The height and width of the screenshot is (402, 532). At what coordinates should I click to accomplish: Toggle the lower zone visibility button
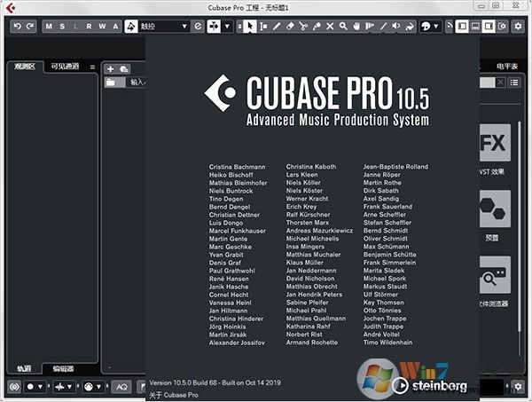[x=475, y=26]
